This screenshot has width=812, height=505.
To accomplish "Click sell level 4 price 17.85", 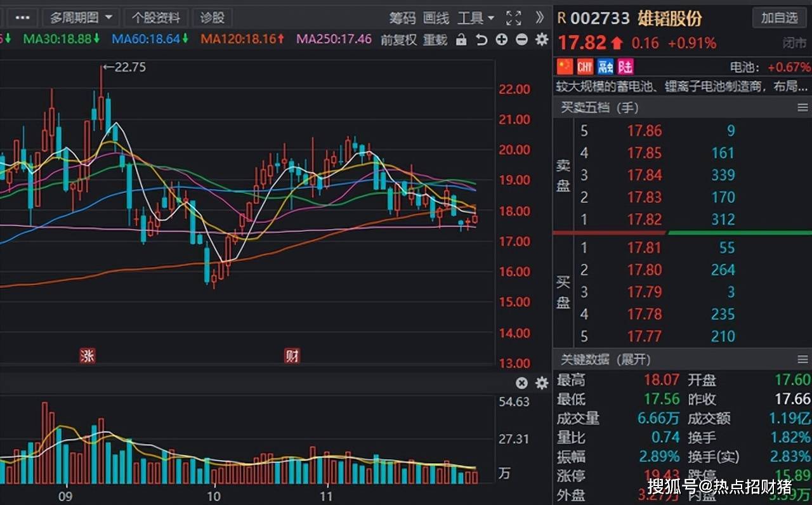I will 645,153.
